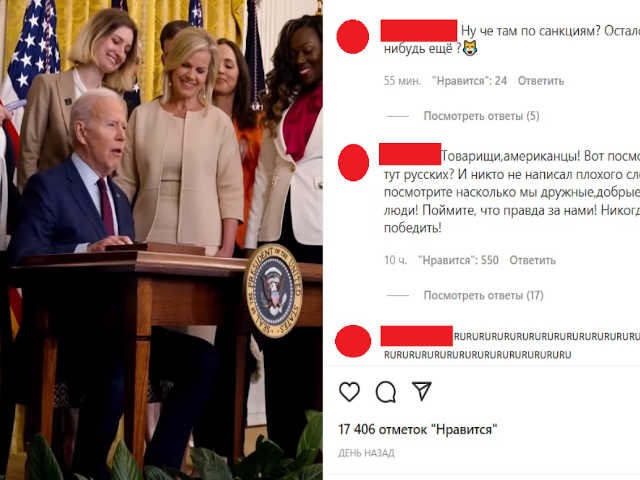Click the heart like icon

click(349, 392)
